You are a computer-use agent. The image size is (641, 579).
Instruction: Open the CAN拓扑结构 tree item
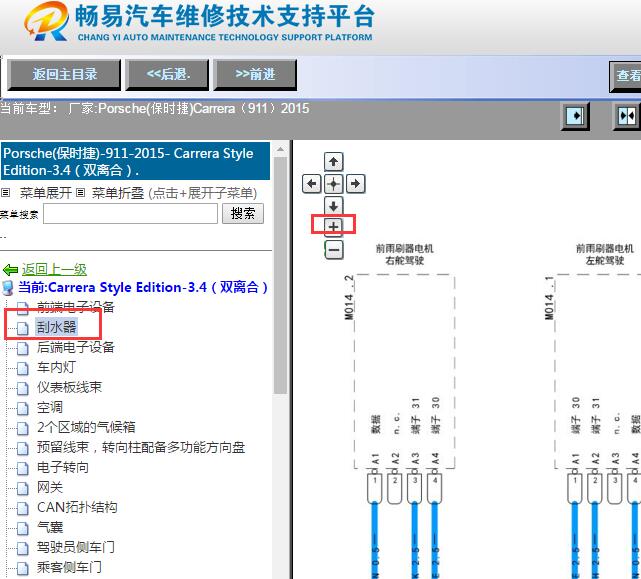coord(77,507)
